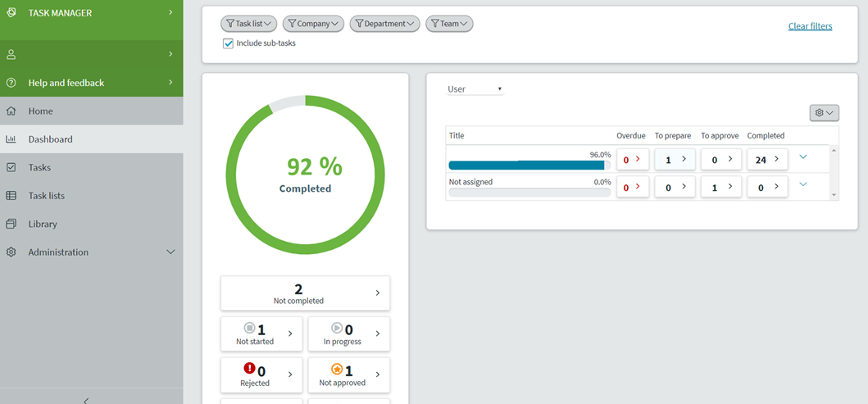
Task: Click the user profile icon in sidebar
Action: [11, 54]
